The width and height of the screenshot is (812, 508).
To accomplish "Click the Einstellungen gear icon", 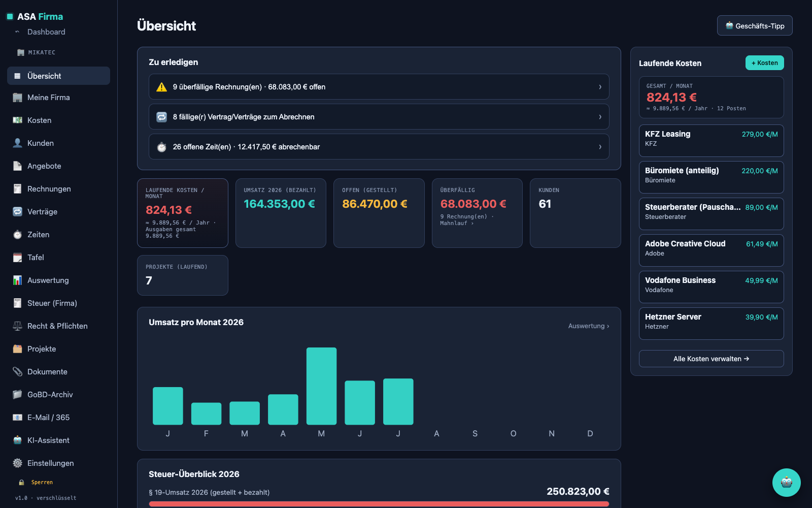I will click(x=18, y=463).
